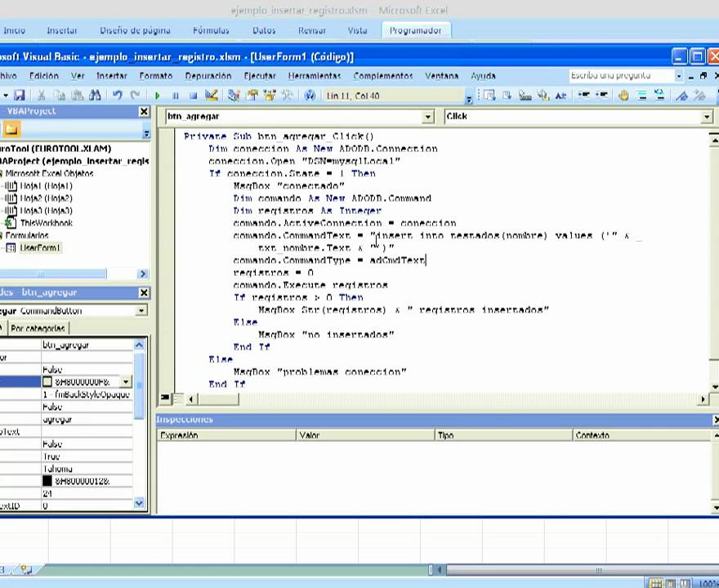Click the blue Help question mark icon
This screenshot has height=588, width=719.
tap(310, 96)
